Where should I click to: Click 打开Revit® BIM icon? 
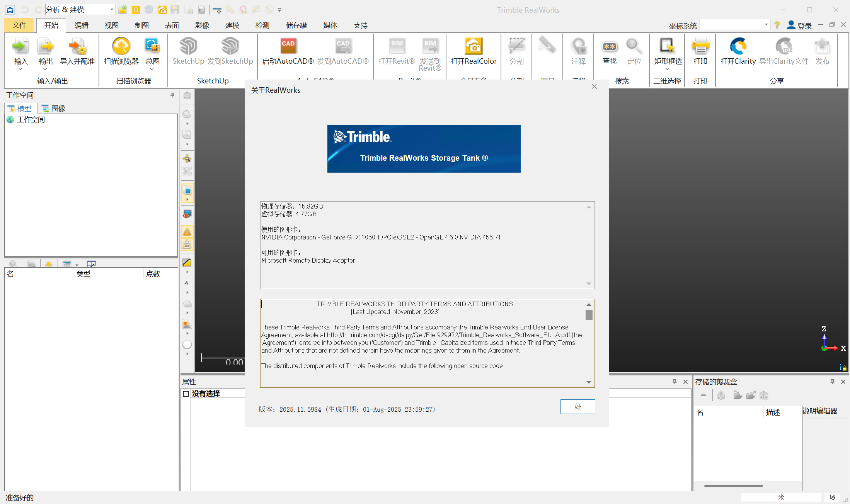397,47
